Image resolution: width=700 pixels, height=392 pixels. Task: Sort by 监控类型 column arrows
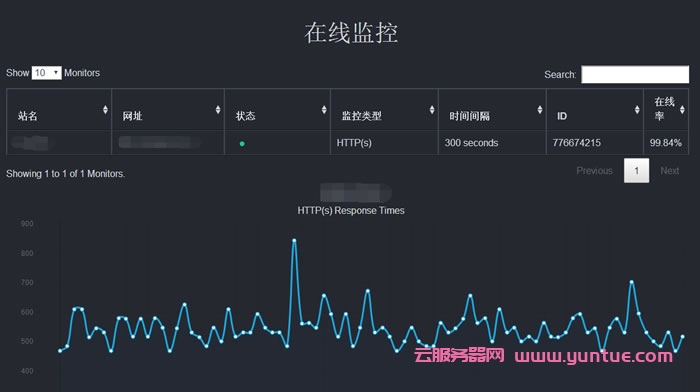432,110
